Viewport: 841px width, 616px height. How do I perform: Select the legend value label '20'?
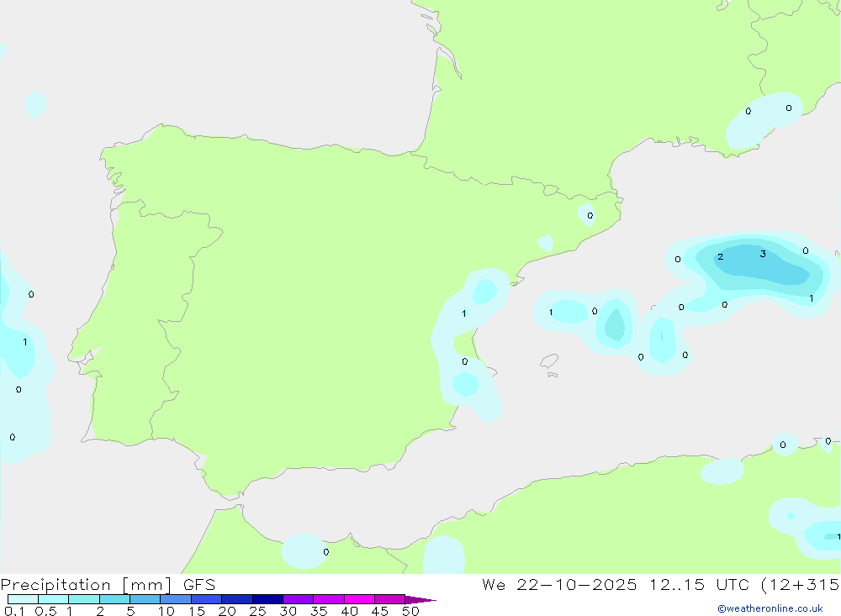[227, 611]
